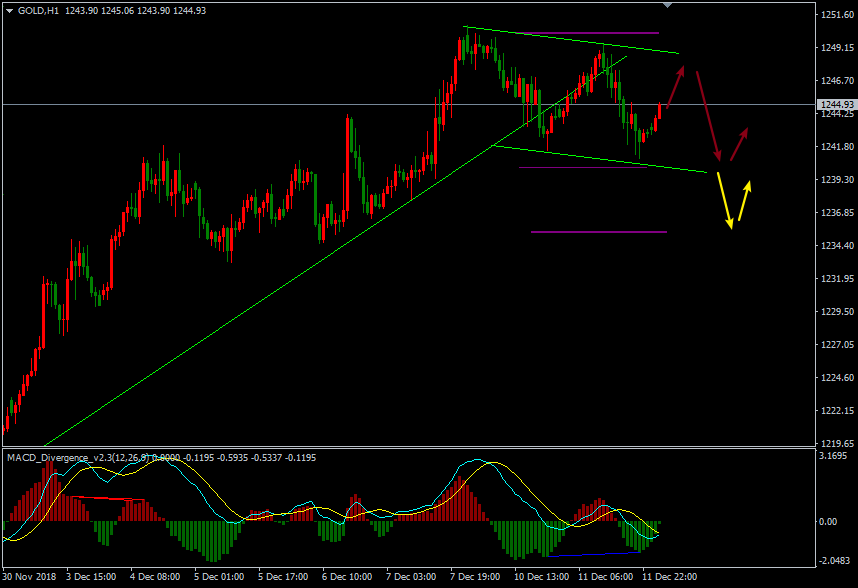Click the 3.1695 MACD scale value

coord(832,457)
